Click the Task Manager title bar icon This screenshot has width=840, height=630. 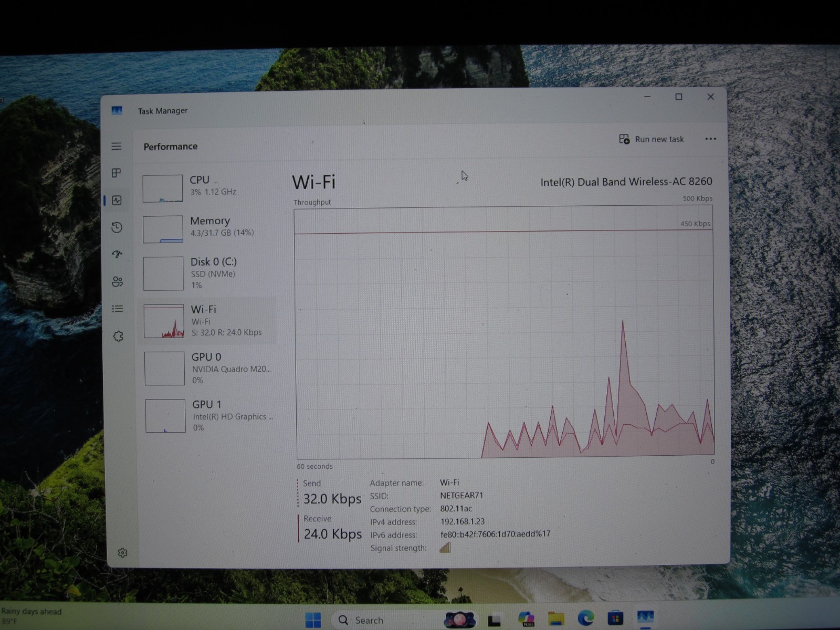point(117,110)
